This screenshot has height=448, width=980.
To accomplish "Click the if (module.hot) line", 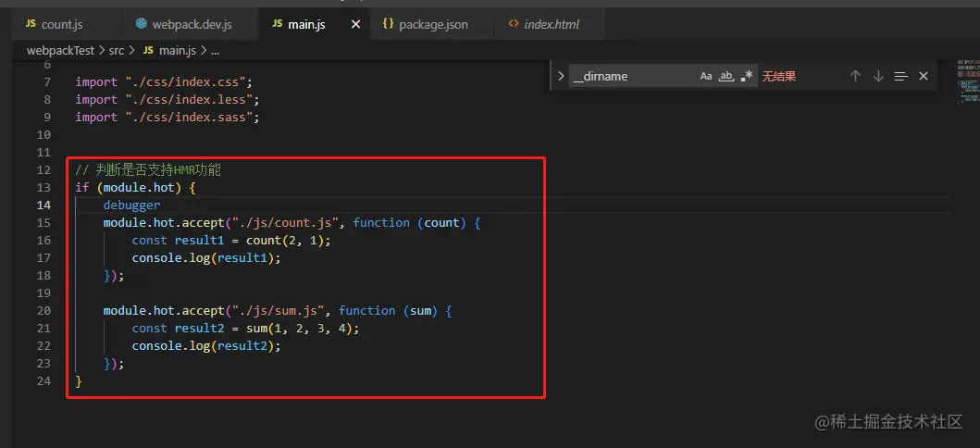I will (136, 188).
